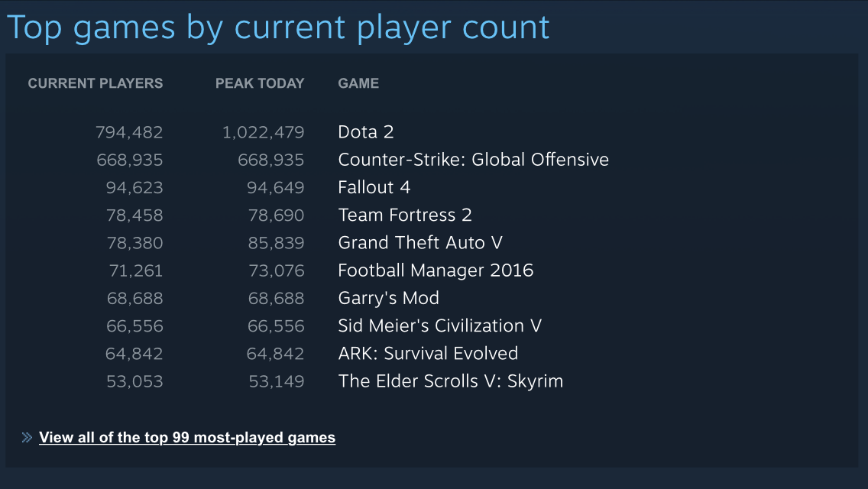Select the Dota 2 game entry
The image size is (868, 489).
click(366, 132)
